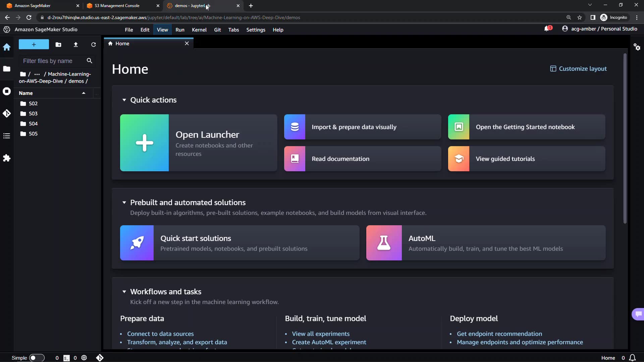
Task: Open Running Terminals and Kernels sidebar icon
Action: 7,92
